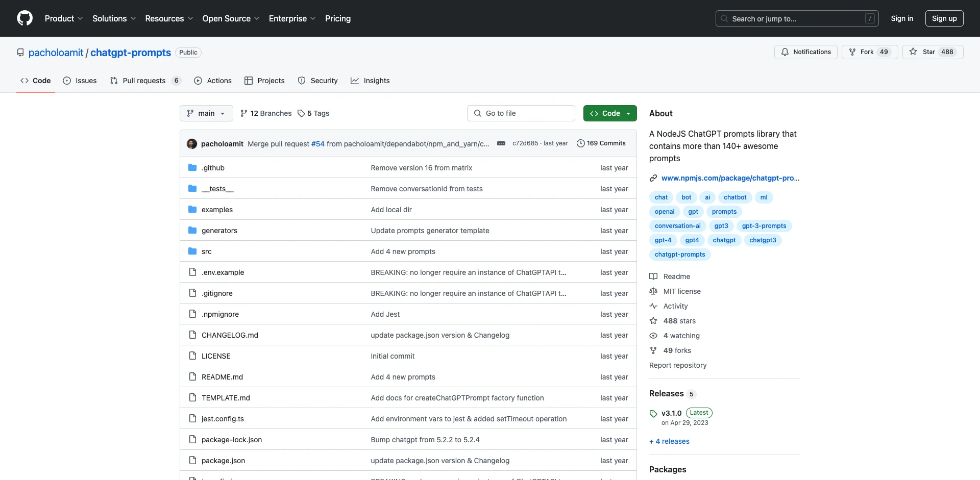Click the slash shortcut key icon
The width and height of the screenshot is (980, 480).
[870, 18]
